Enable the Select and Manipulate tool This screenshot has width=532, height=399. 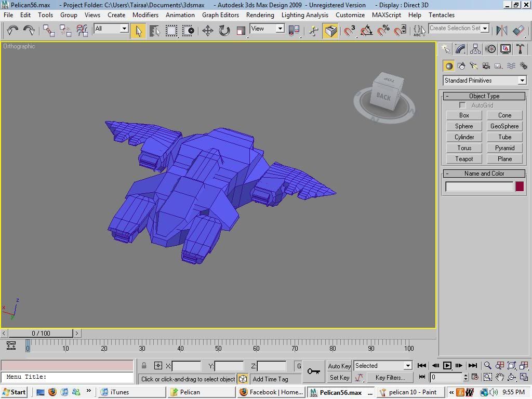[x=313, y=31]
